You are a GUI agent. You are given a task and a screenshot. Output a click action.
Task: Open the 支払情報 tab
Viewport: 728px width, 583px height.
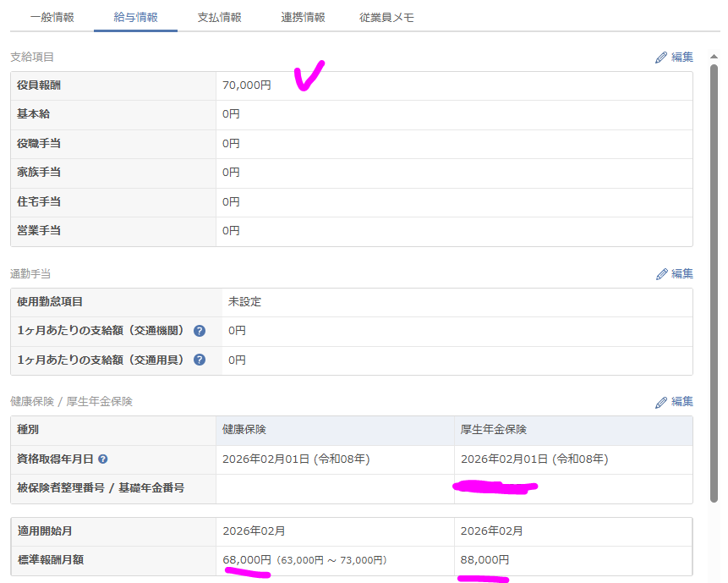pyautogui.click(x=219, y=17)
